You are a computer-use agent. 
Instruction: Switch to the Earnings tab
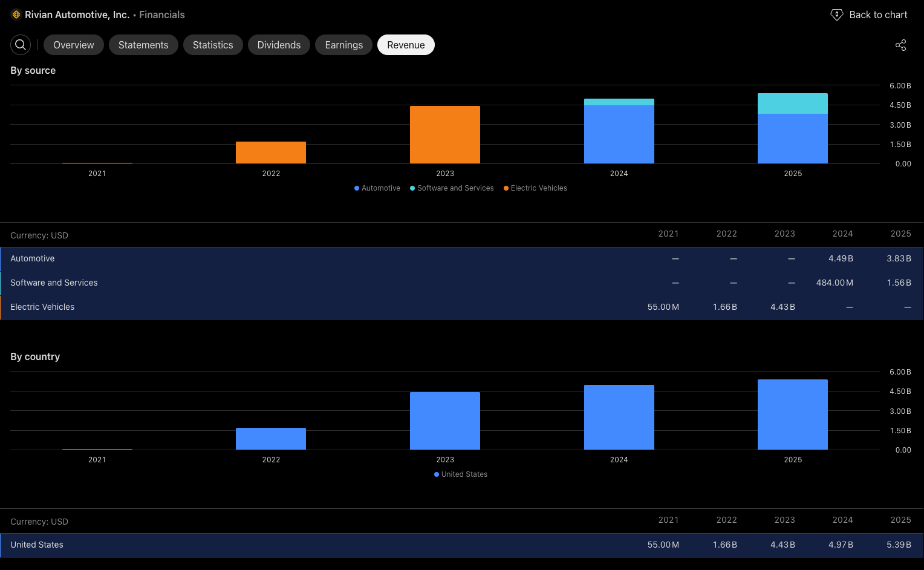(x=343, y=45)
